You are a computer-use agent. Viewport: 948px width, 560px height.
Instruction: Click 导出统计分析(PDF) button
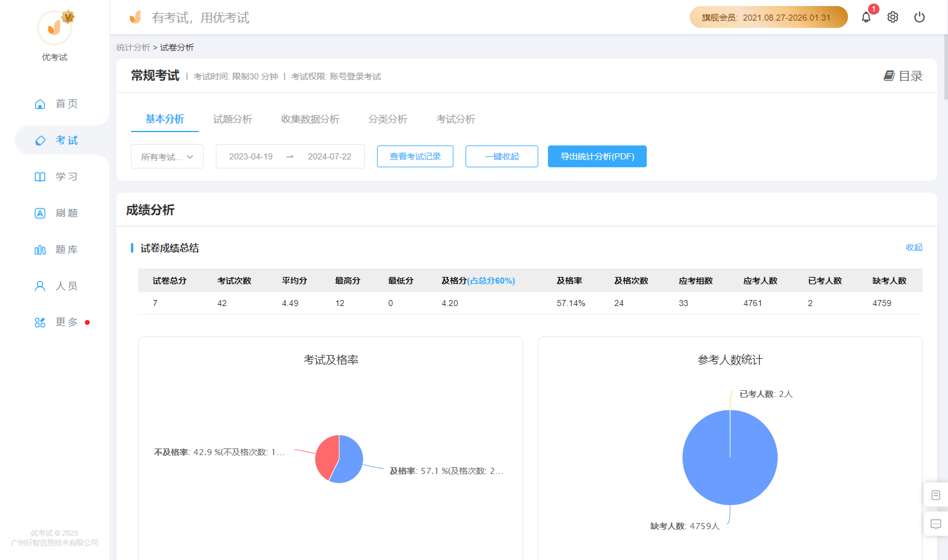(597, 156)
